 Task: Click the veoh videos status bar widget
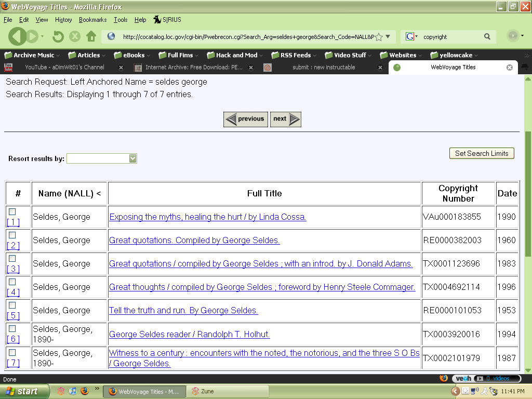(486, 378)
